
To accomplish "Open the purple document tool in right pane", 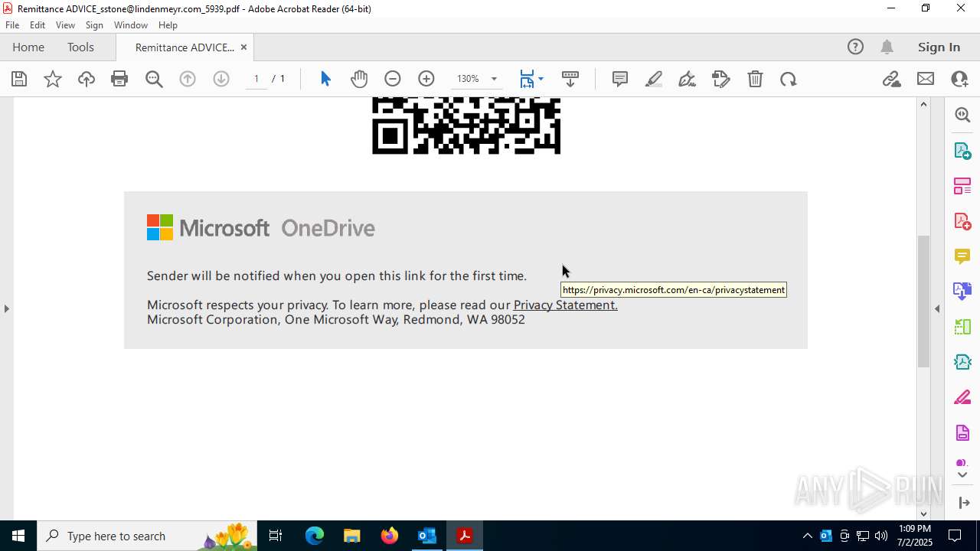I will [x=962, y=433].
